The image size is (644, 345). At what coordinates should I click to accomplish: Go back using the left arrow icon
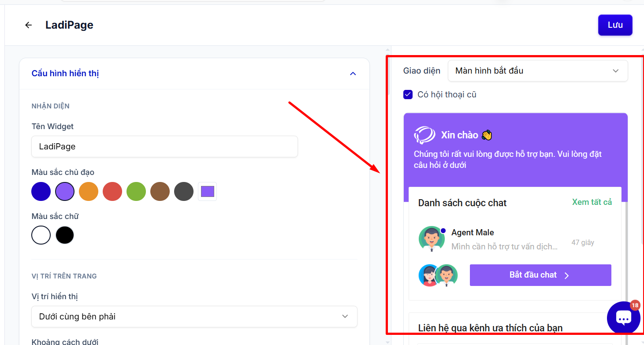pyautogui.click(x=29, y=25)
